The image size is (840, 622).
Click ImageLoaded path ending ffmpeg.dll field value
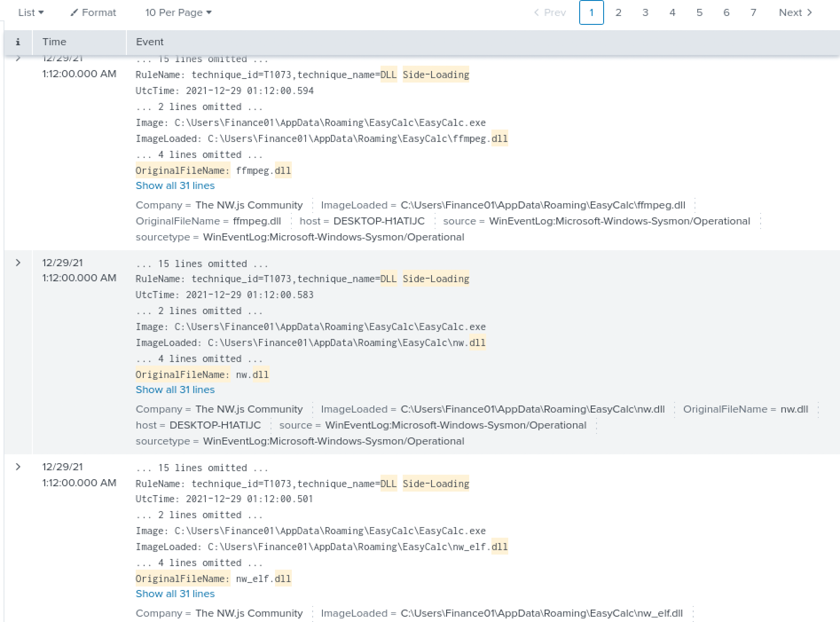pyautogui.click(x=543, y=205)
